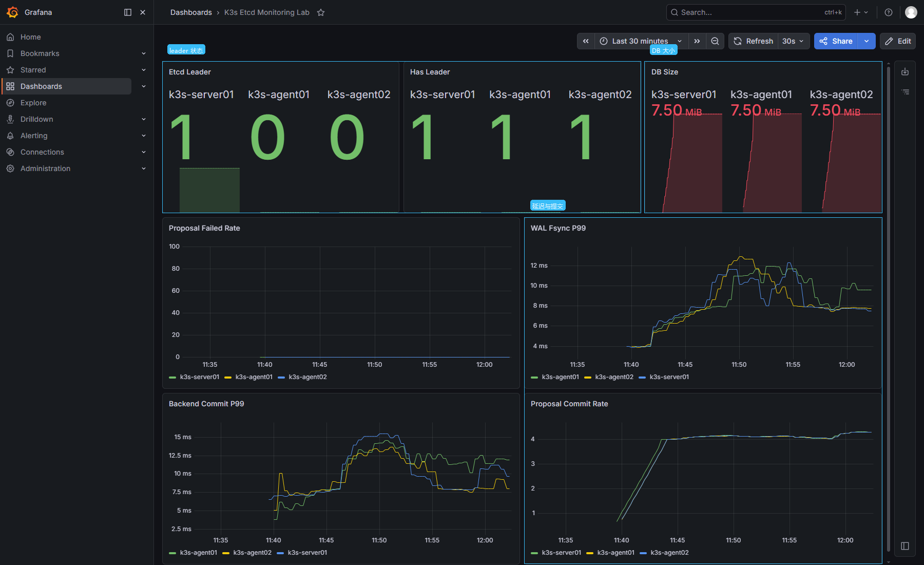The width and height of the screenshot is (924, 565).
Task: Expand the Bookmarks section chevron
Action: pos(144,53)
